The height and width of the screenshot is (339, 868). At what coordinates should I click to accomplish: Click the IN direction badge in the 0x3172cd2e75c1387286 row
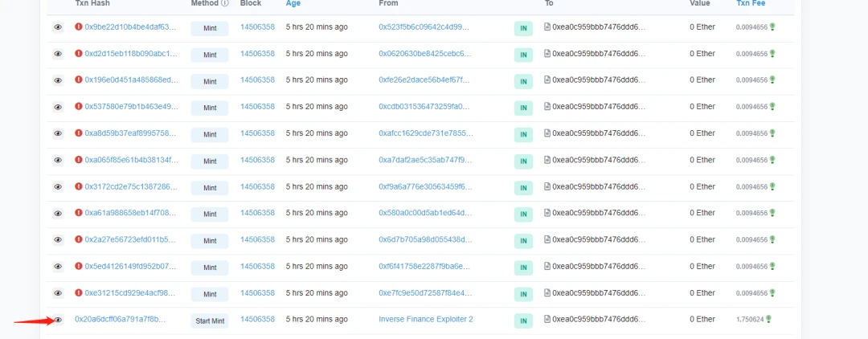[x=523, y=188]
